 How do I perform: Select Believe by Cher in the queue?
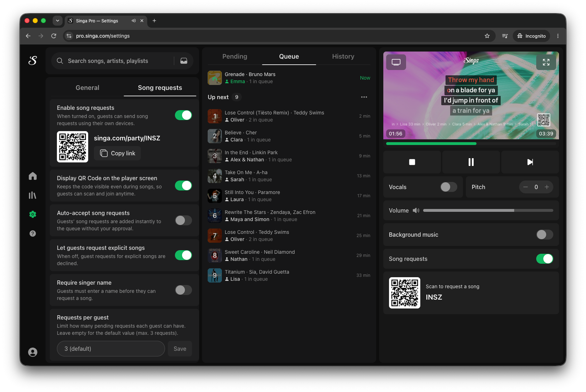pyautogui.click(x=289, y=136)
